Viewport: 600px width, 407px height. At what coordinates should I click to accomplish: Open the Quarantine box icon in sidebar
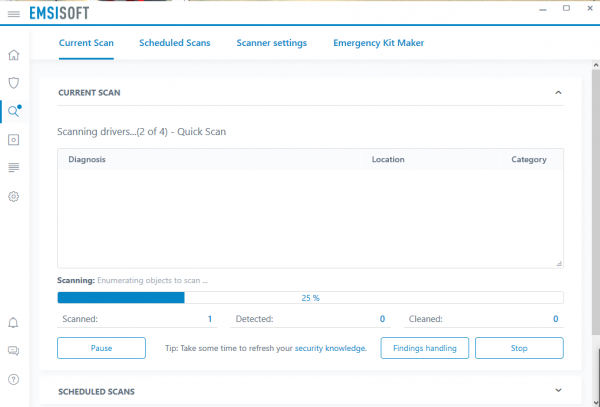click(x=13, y=140)
